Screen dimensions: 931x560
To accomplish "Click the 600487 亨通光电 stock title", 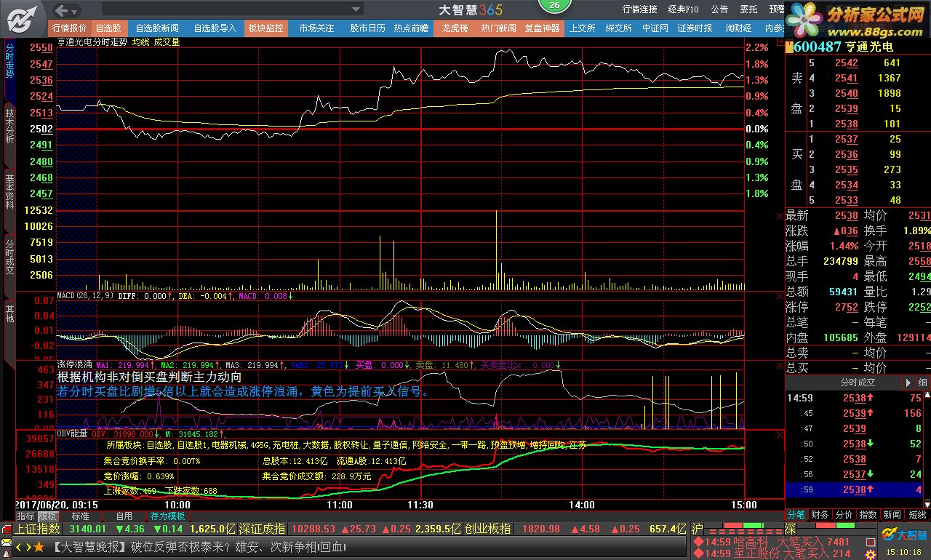I will point(843,47).
